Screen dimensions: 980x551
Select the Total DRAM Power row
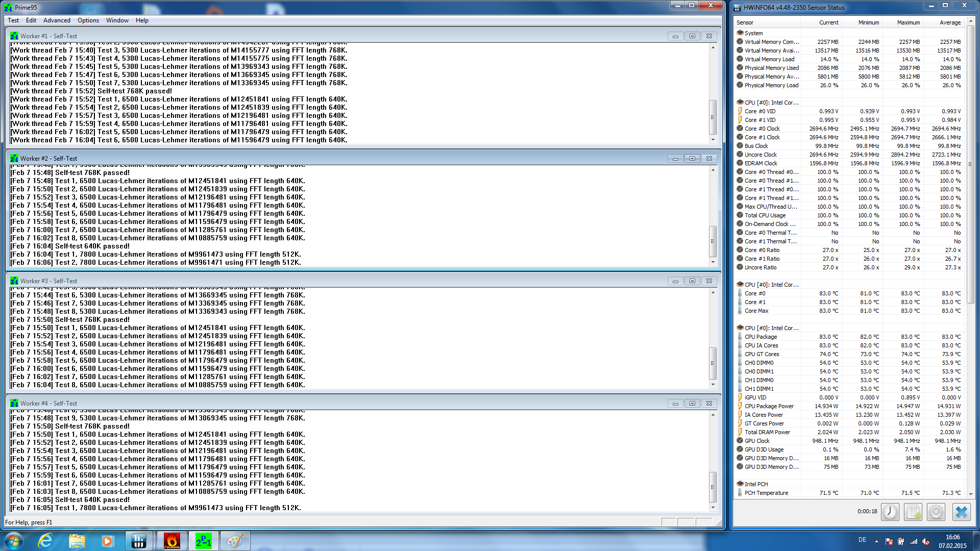point(849,432)
